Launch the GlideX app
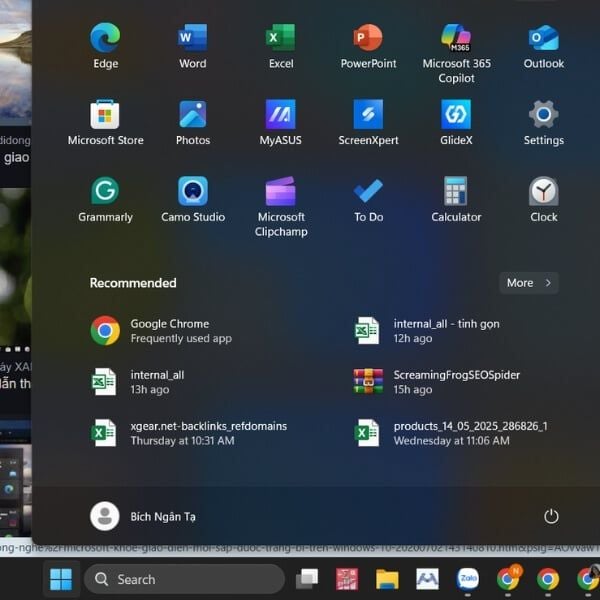Screen dimensions: 600x600 456,123
